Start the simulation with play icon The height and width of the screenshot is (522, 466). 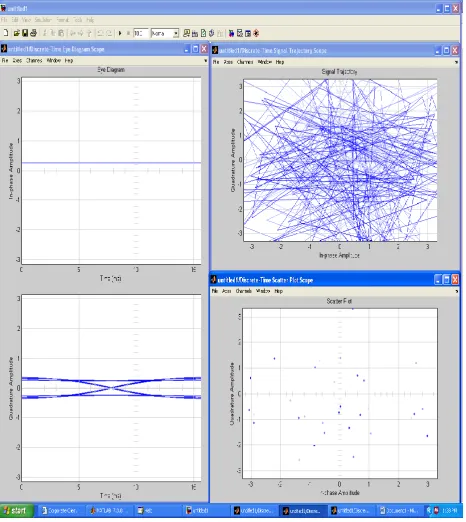(x=120, y=33)
